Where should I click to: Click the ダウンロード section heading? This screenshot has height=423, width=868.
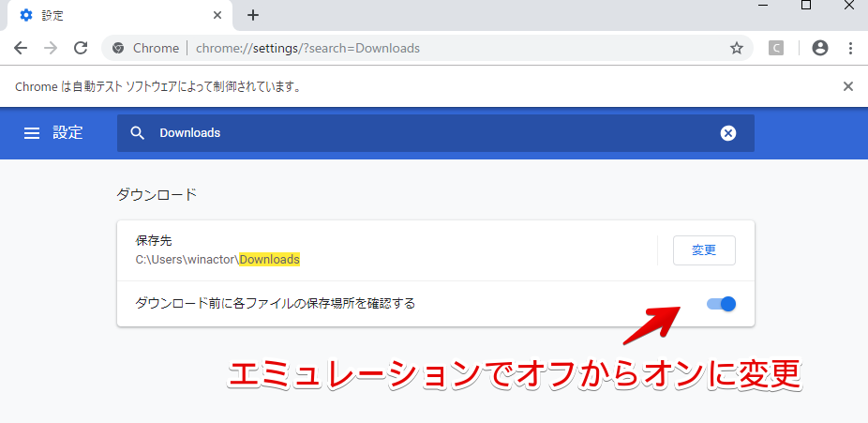157,195
